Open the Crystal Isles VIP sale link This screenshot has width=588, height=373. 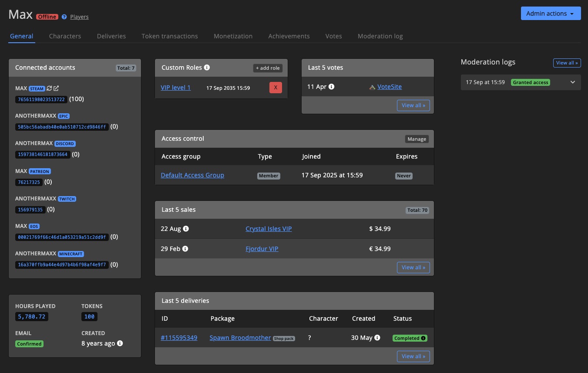269,228
